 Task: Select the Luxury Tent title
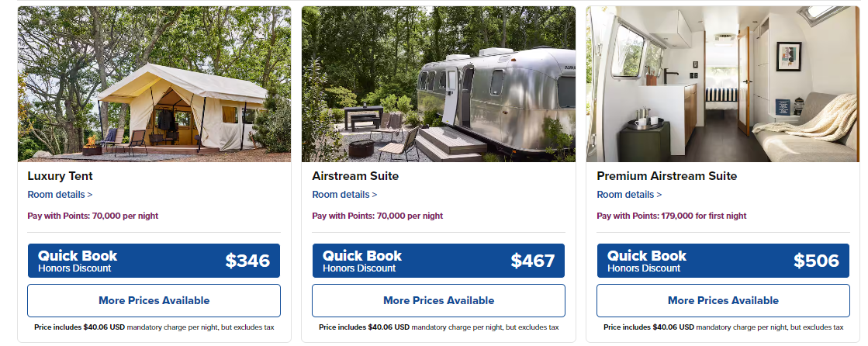tap(60, 176)
